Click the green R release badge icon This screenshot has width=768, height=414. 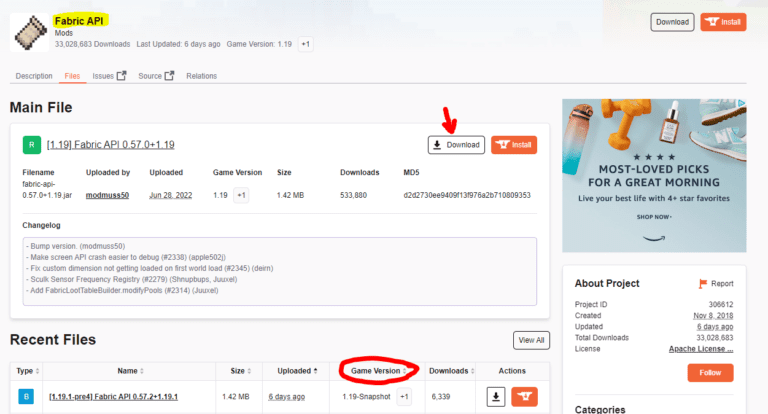[32, 145]
